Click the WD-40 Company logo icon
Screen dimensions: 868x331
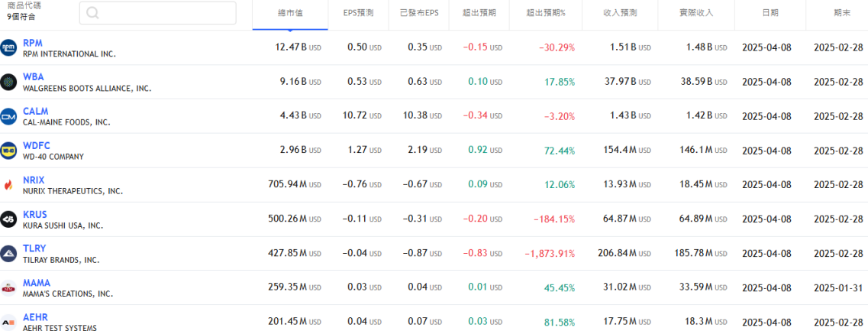pos(8,151)
